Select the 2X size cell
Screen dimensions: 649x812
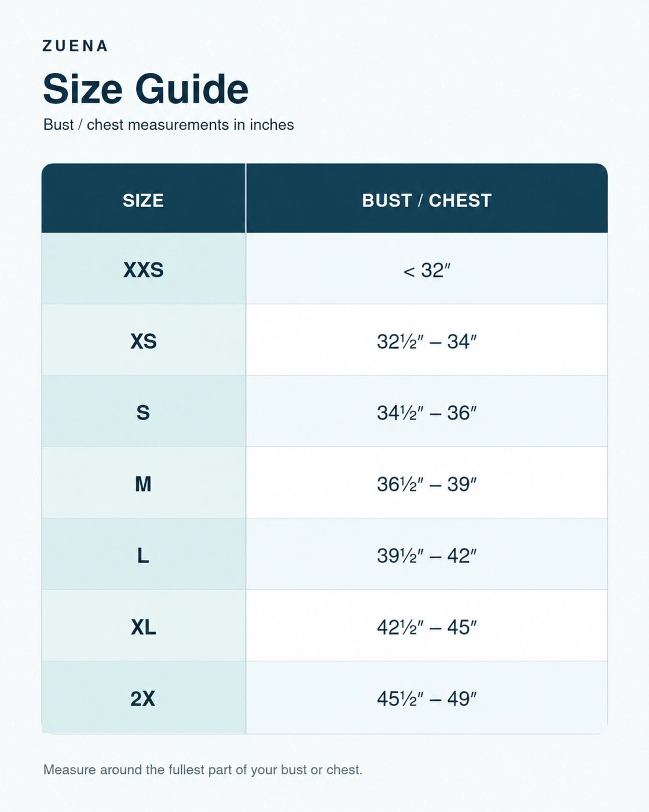(x=144, y=698)
